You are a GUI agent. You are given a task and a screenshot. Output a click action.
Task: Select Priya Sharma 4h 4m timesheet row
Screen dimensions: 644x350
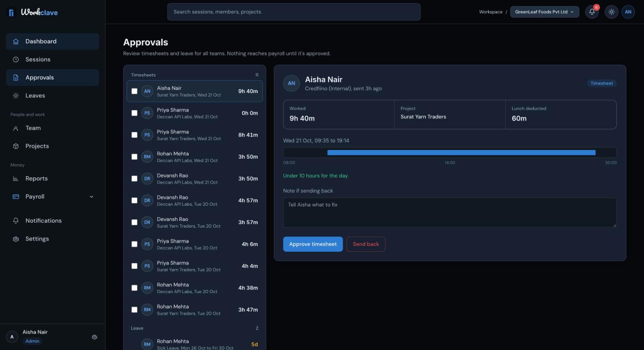pos(195,266)
